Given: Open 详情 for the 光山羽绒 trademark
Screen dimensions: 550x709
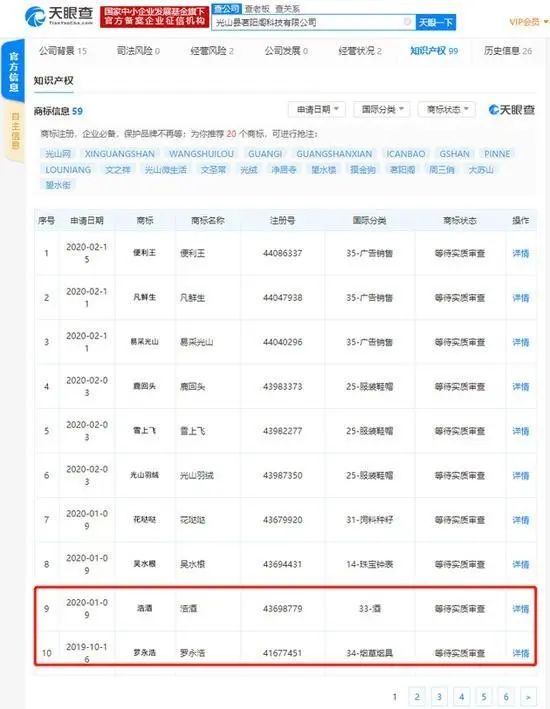Looking at the screenshot, I should pyautogui.click(x=521, y=476).
